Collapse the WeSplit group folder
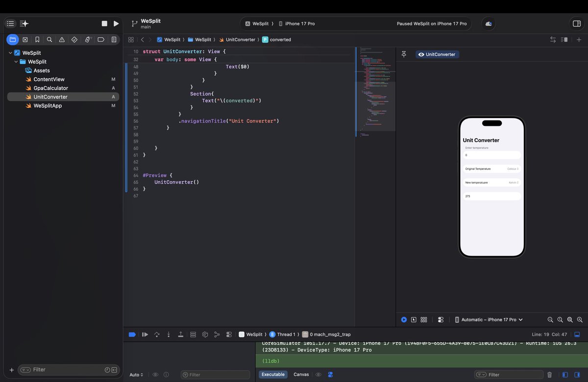 [x=16, y=62]
